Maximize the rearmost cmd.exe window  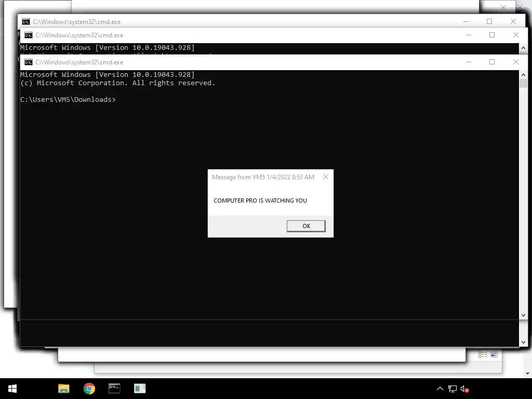[489, 21]
